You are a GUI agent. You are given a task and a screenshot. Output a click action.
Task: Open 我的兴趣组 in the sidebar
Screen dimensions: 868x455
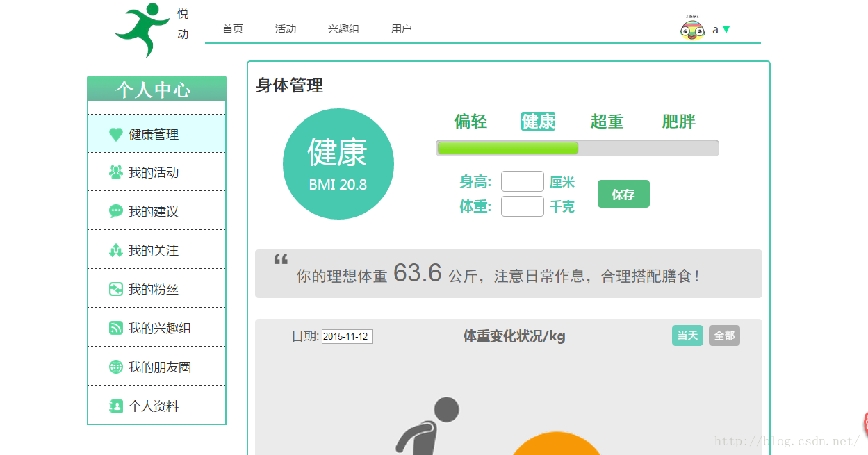click(x=156, y=328)
